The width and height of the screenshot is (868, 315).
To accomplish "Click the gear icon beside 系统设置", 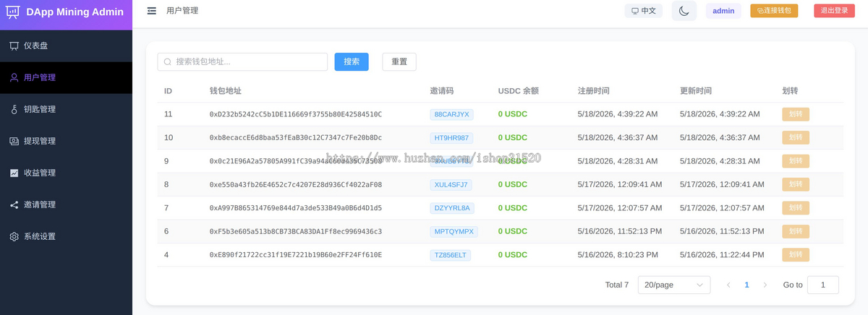I will coord(14,236).
